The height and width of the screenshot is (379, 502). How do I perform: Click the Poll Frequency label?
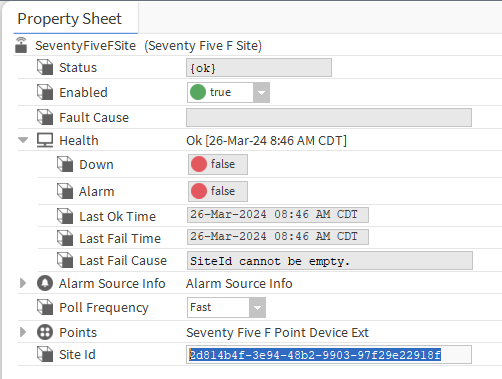tap(104, 308)
